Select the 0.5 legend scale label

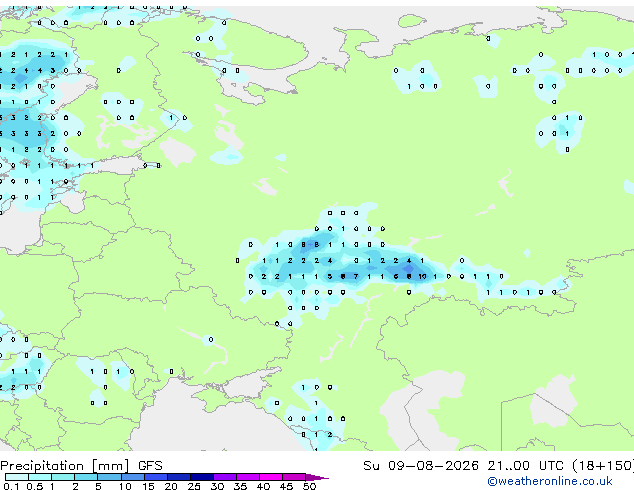click(x=35, y=486)
